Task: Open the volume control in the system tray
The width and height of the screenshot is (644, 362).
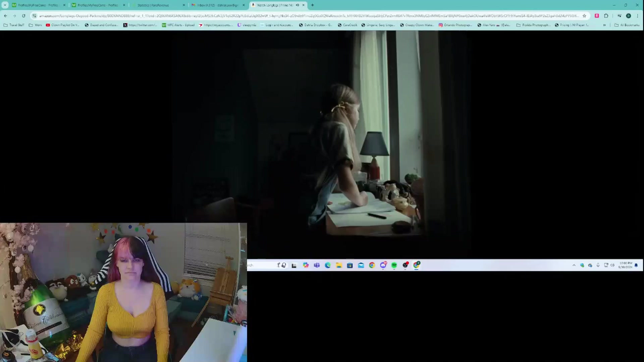Action: click(612, 265)
